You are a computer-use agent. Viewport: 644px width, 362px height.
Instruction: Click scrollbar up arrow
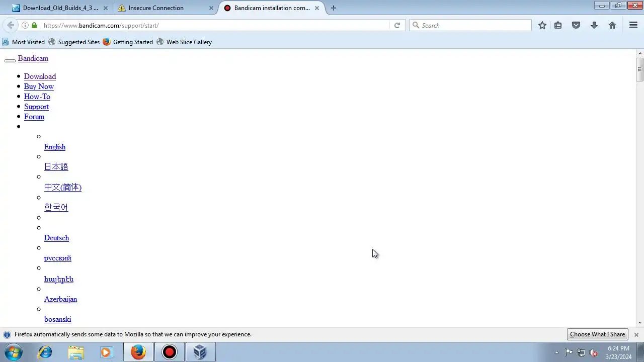click(x=640, y=53)
